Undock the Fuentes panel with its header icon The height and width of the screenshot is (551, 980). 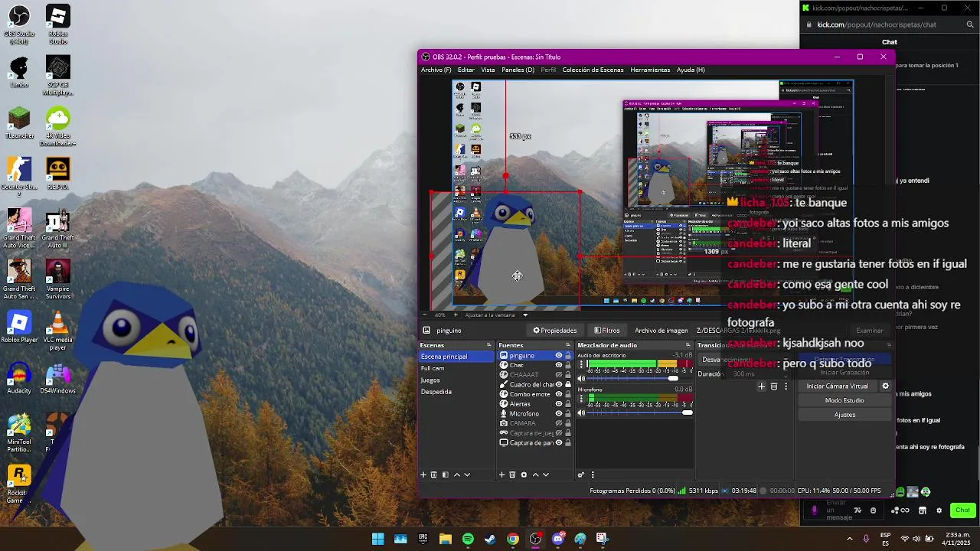point(569,345)
